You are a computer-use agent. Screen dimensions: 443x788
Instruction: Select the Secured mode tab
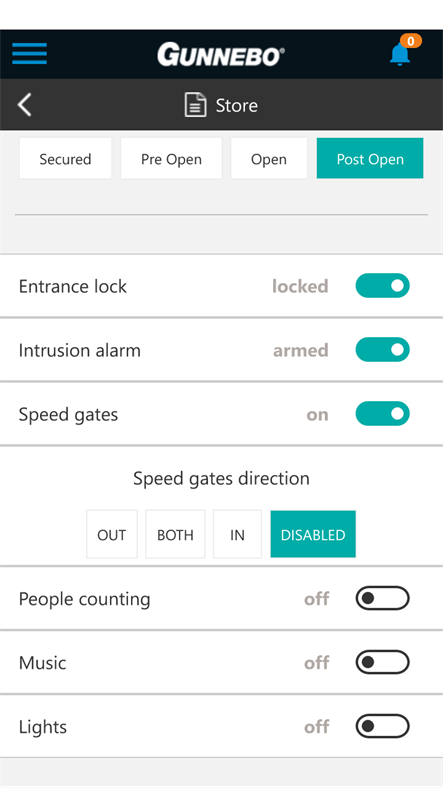click(x=65, y=159)
